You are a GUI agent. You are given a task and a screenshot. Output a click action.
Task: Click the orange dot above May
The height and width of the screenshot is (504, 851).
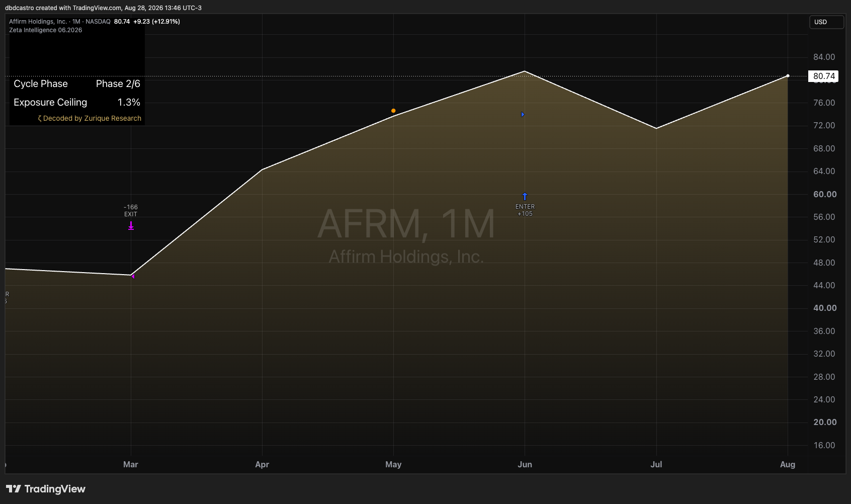pos(393,111)
